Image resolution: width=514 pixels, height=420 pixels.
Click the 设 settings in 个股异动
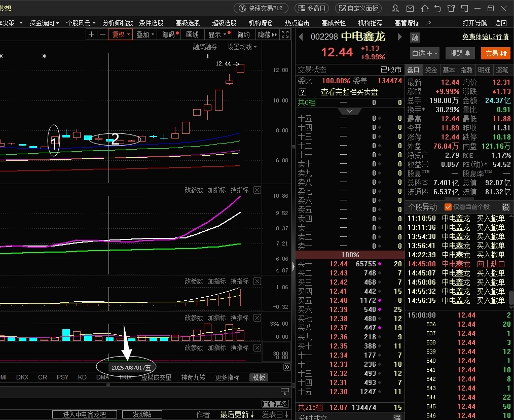click(x=506, y=207)
